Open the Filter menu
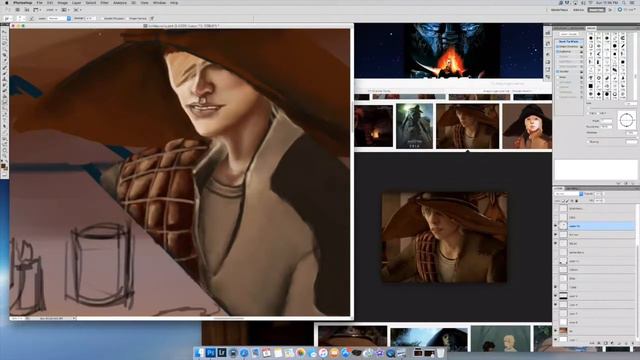640x360 pixels. point(104,3)
